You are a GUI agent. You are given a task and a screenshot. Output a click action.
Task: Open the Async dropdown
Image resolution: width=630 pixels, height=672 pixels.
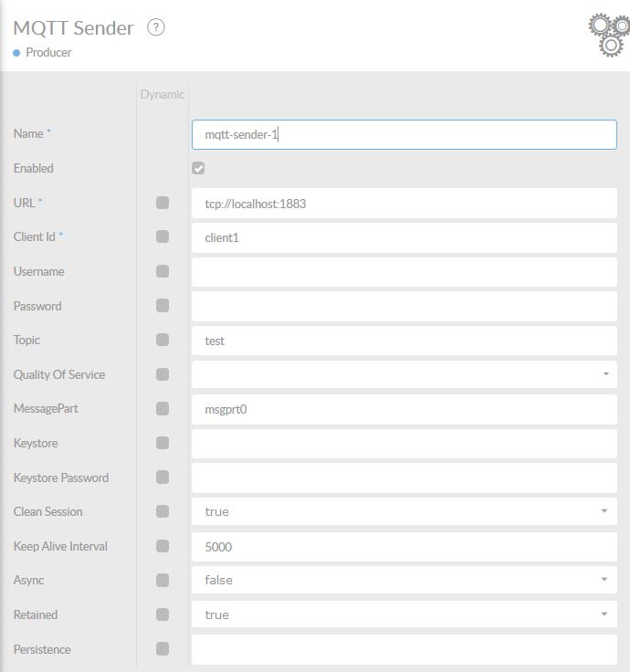(404, 580)
